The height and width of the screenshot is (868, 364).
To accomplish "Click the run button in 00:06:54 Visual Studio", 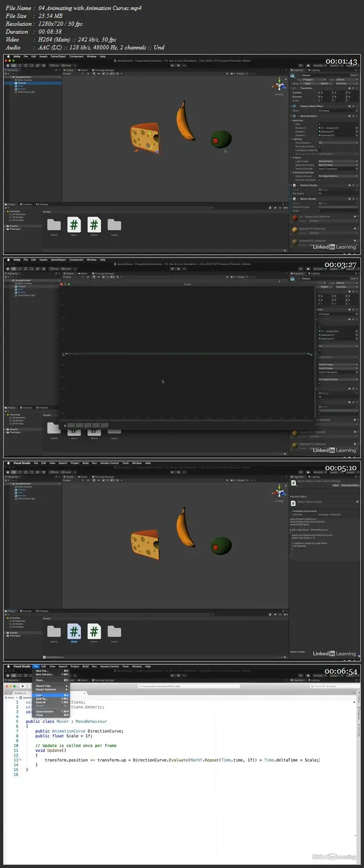I will [x=23, y=686].
